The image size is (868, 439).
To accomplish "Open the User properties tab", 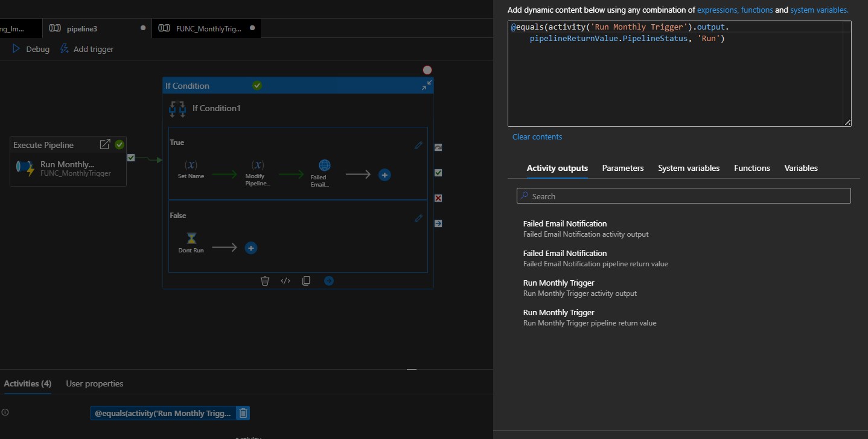I will pyautogui.click(x=94, y=383).
